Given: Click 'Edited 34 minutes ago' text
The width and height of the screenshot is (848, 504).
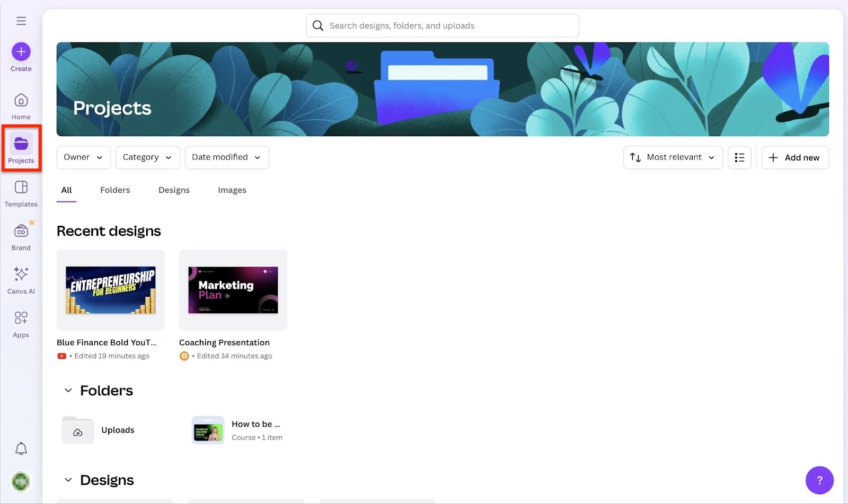Looking at the screenshot, I should pyautogui.click(x=234, y=356).
